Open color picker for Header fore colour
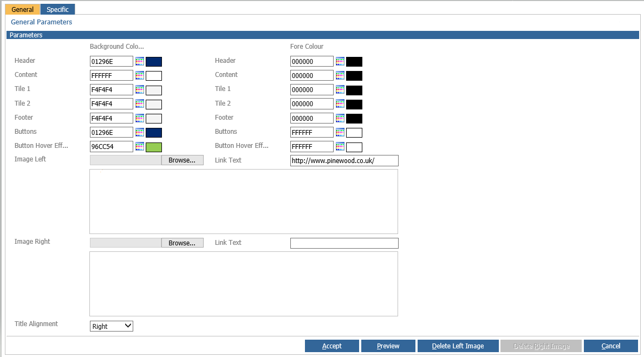This screenshot has width=644, height=357. click(x=340, y=62)
